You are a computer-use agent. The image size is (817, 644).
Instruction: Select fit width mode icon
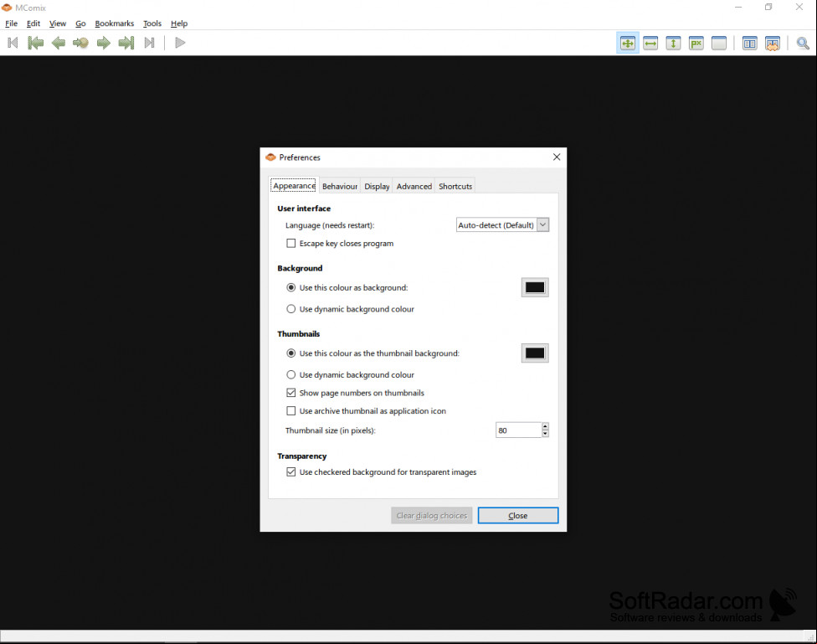(650, 44)
